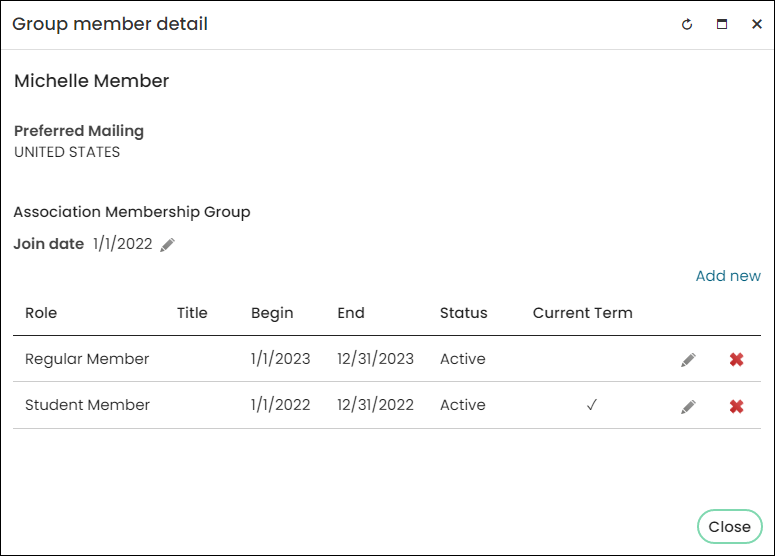Maximize the Group member detail dialog

tap(722, 24)
